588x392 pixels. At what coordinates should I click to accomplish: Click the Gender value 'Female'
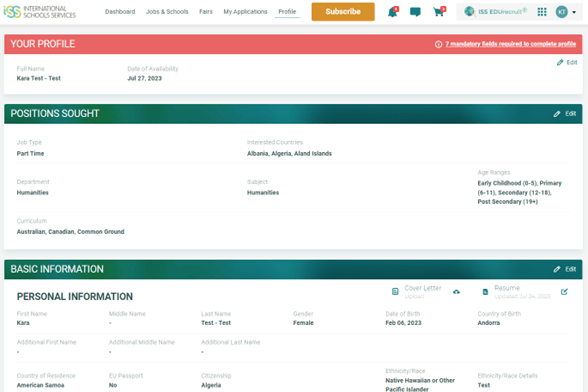[303, 323]
